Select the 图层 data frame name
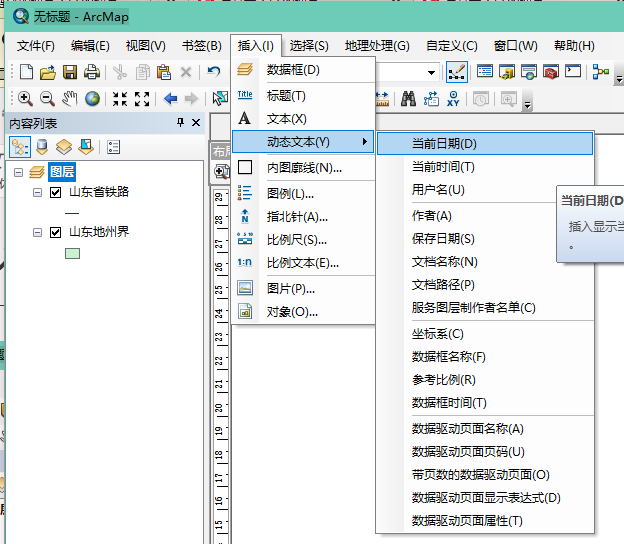The height and width of the screenshot is (544, 624). [x=62, y=172]
